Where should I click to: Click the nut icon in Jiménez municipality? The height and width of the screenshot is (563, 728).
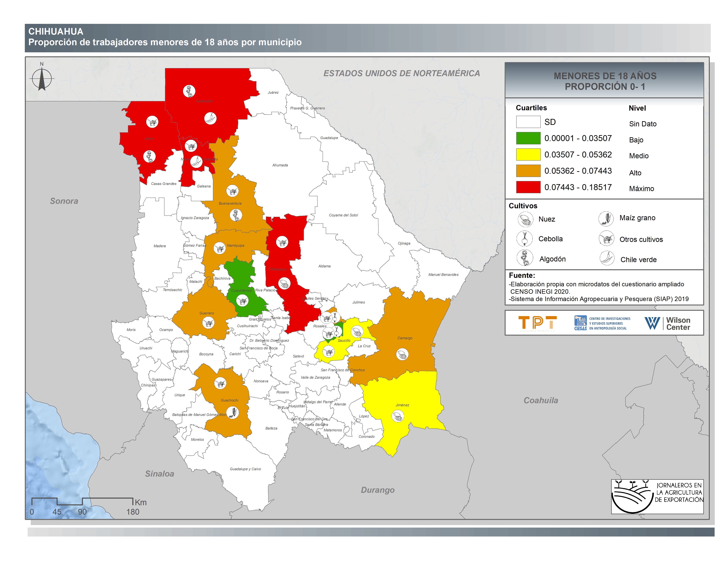[x=398, y=416]
